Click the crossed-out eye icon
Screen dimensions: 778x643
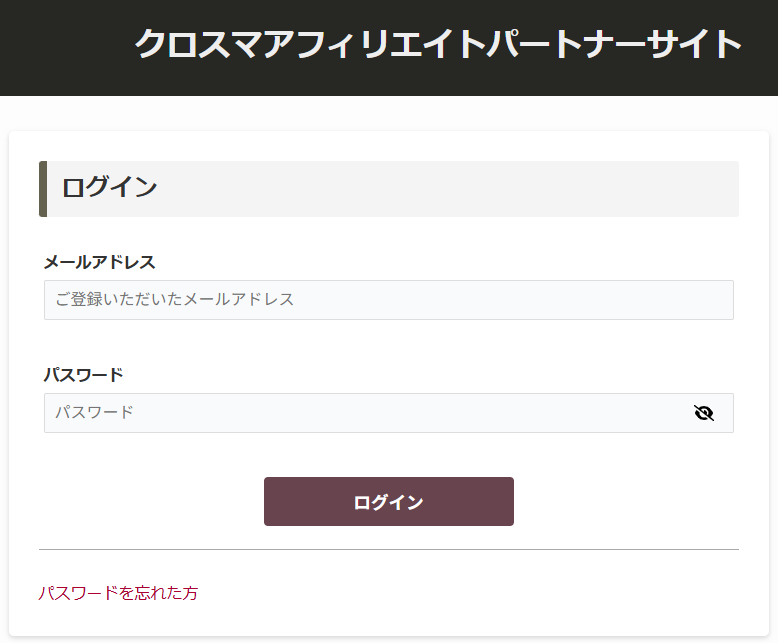click(704, 413)
